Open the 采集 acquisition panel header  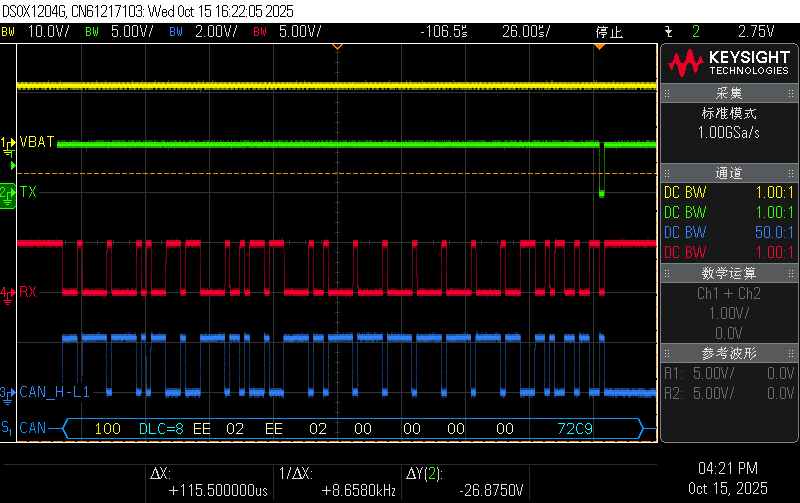click(x=728, y=93)
